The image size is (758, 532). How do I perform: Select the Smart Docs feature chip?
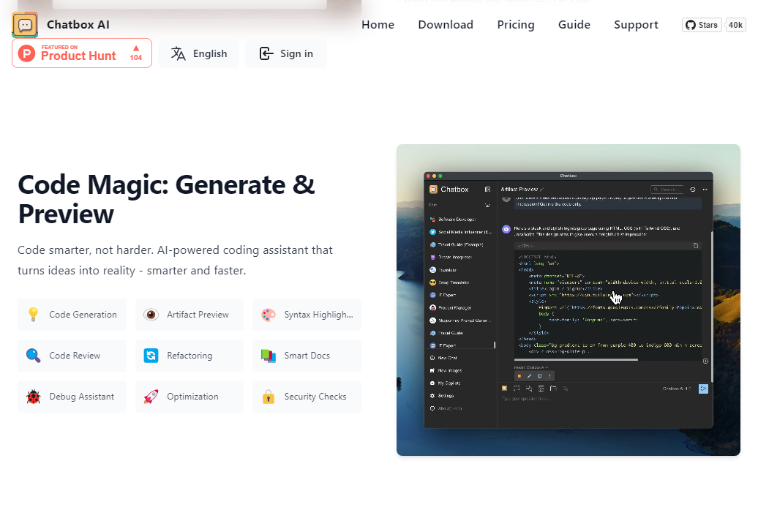pyautogui.click(x=307, y=356)
